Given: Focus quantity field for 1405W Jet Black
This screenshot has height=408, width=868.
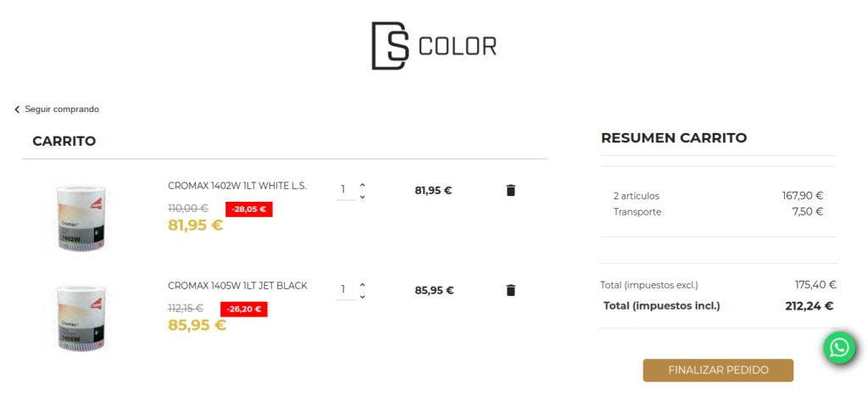Looking at the screenshot, I should (x=344, y=290).
